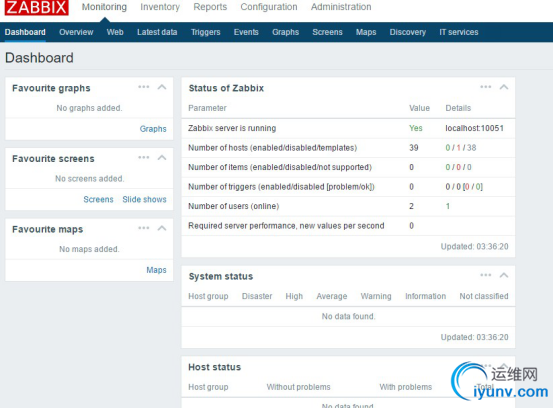The image size is (554, 408).
Task: Follow the Graphs link in Favourite graphs
Action: 153,129
